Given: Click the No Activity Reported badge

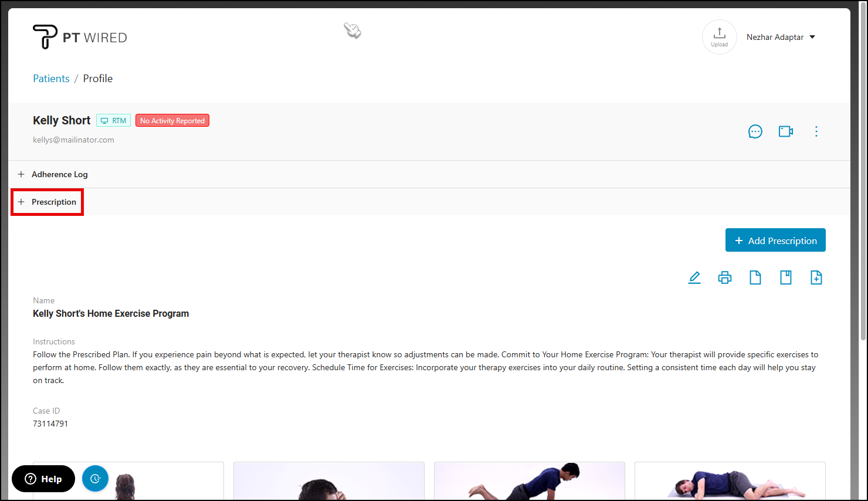Looking at the screenshot, I should tap(172, 120).
